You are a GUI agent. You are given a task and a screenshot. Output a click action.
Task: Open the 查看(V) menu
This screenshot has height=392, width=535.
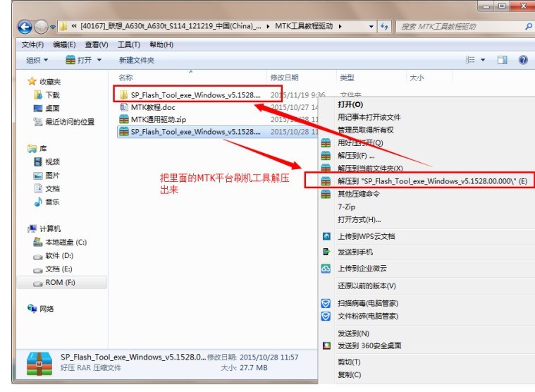click(x=97, y=44)
